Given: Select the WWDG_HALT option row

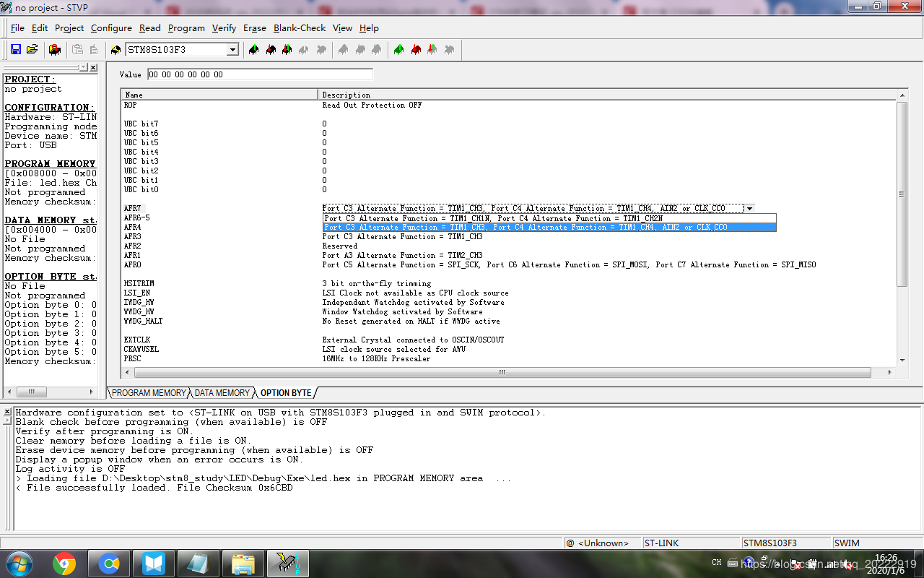Looking at the screenshot, I should point(509,322).
